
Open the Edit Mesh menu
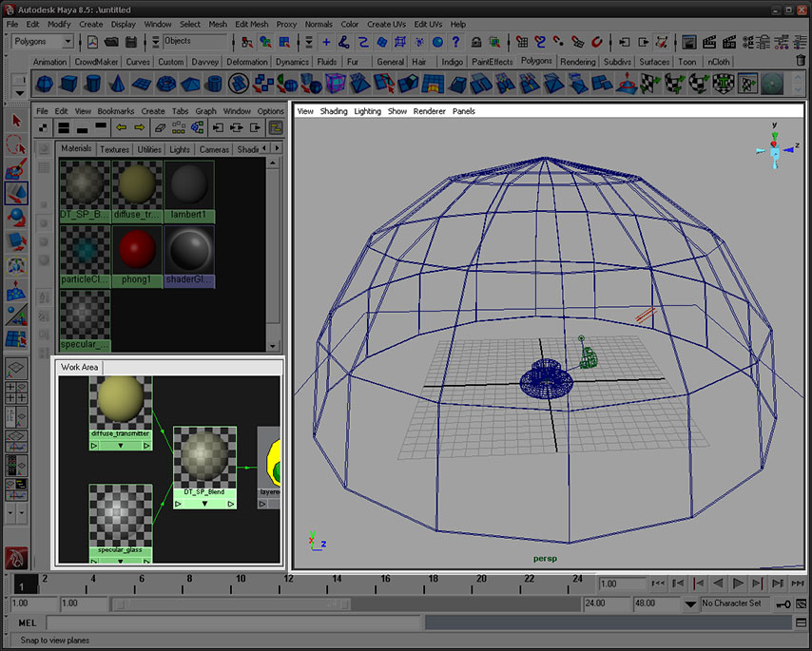251,25
